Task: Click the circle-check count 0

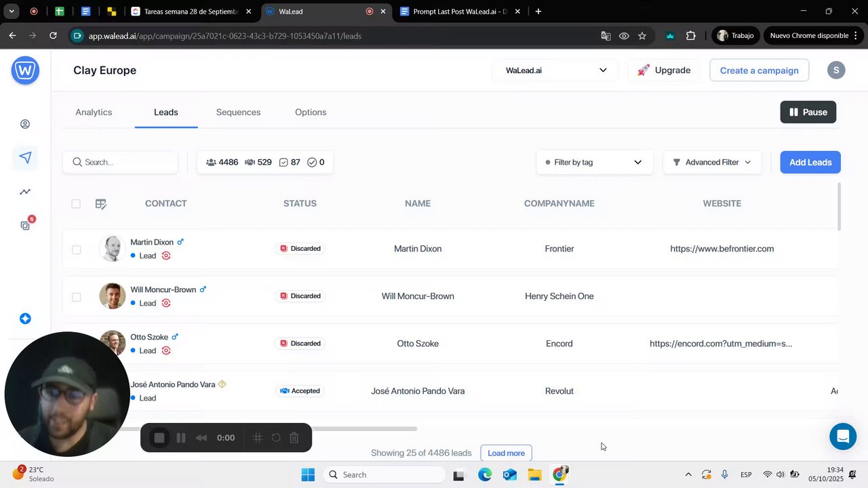Action: pyautogui.click(x=316, y=162)
